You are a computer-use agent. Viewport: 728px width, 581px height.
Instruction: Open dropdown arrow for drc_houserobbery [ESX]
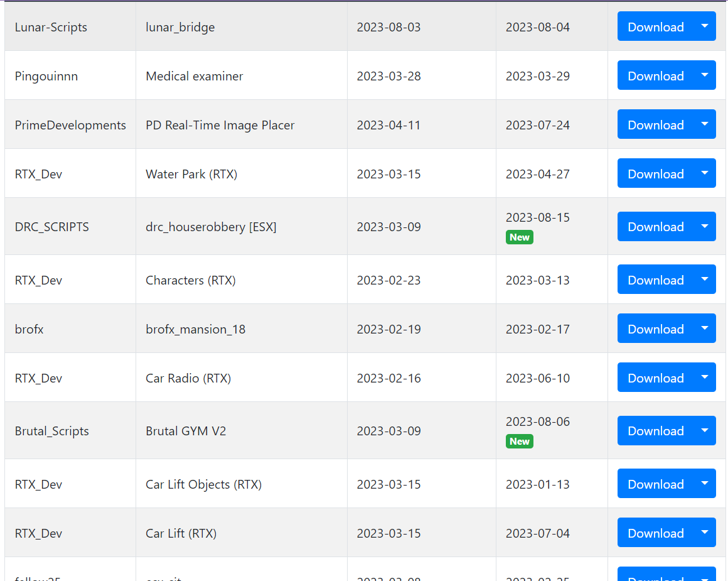coord(705,226)
